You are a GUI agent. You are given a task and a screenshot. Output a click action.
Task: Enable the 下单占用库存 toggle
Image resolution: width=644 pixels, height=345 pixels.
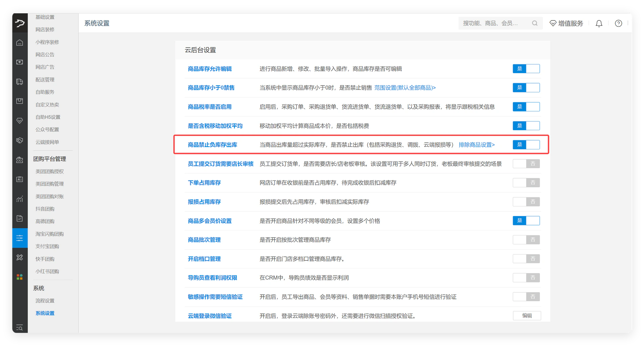pos(526,183)
